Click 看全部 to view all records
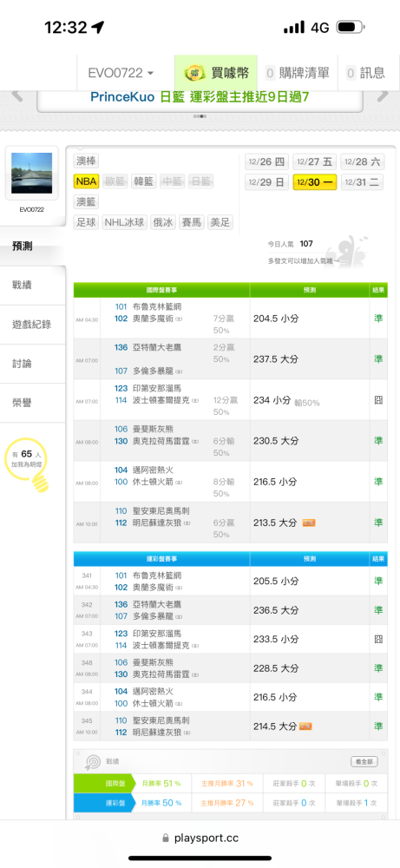The image size is (400, 868). (x=364, y=762)
